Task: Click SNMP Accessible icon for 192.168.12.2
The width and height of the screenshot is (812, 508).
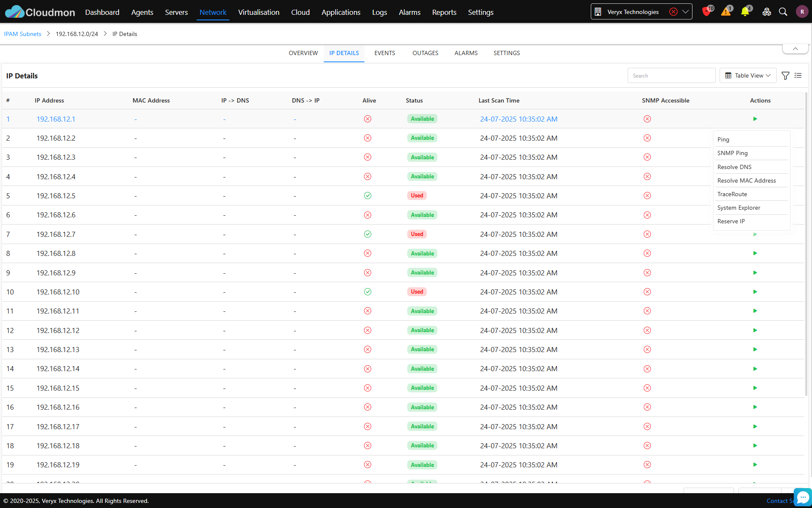Action: pos(647,138)
